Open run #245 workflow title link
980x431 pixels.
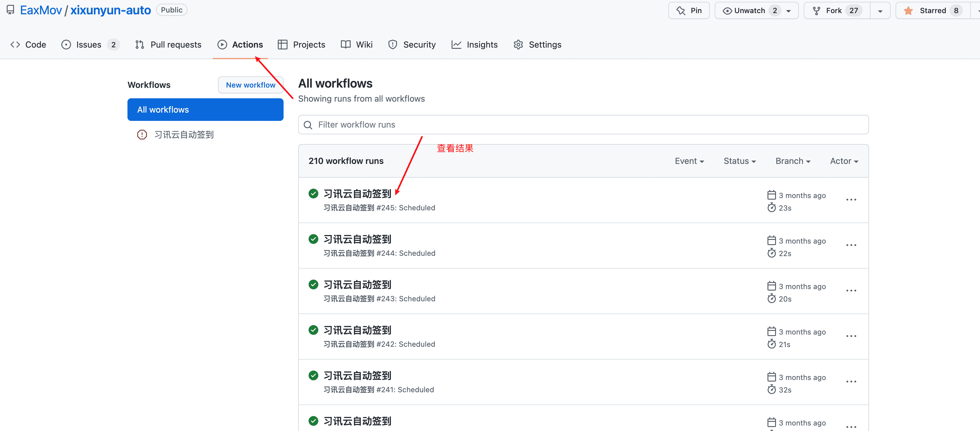tap(357, 194)
